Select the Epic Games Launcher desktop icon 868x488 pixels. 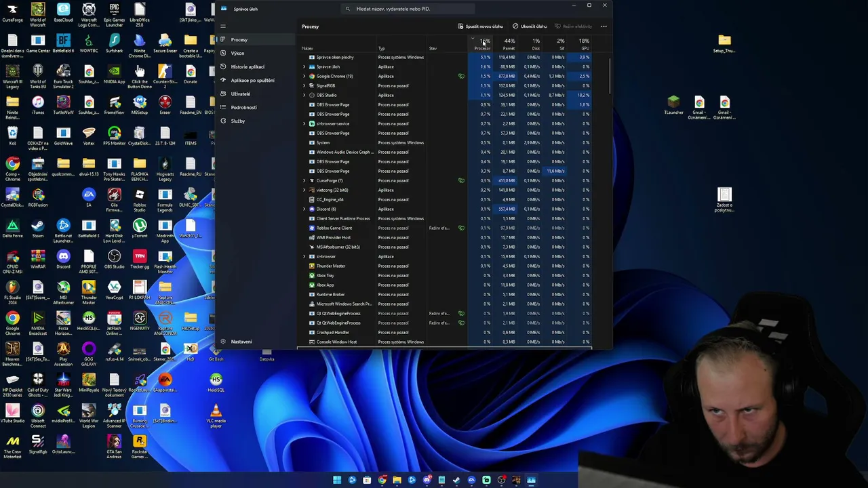(x=114, y=14)
